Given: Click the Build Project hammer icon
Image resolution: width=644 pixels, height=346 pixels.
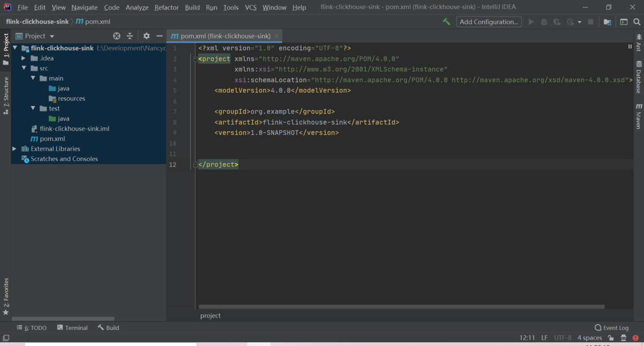Looking at the screenshot, I should pos(446,22).
